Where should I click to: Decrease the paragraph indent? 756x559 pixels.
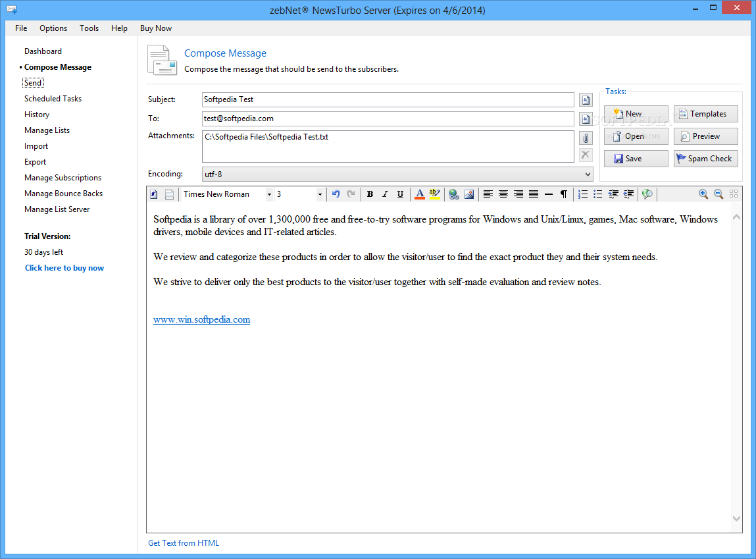click(x=613, y=194)
